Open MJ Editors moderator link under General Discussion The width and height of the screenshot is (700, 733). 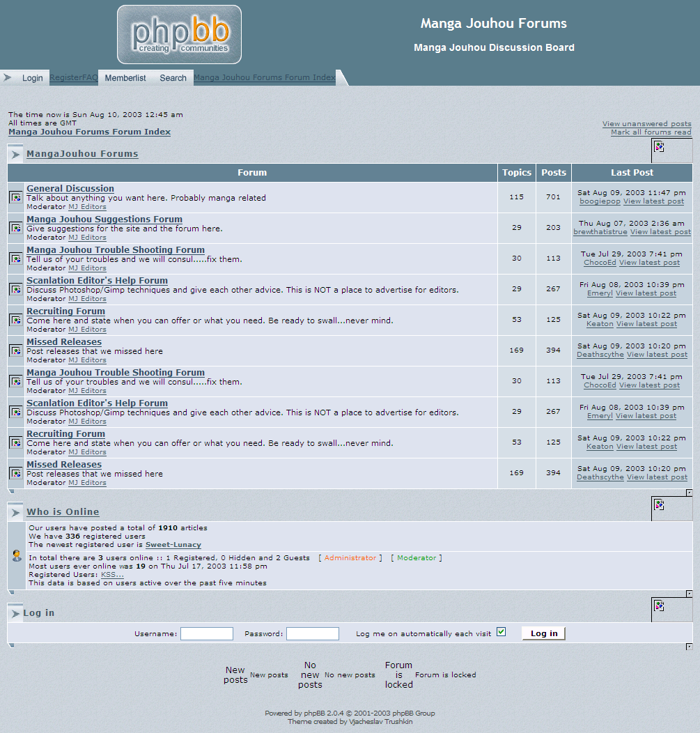click(87, 207)
